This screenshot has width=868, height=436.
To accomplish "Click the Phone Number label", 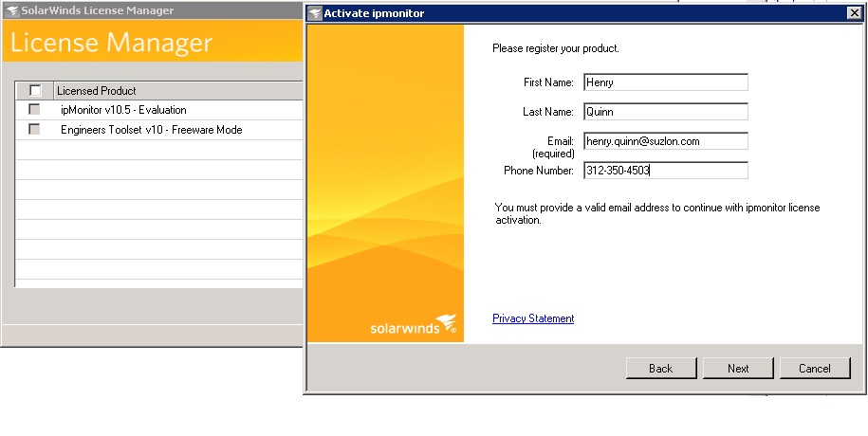I will 539,171.
